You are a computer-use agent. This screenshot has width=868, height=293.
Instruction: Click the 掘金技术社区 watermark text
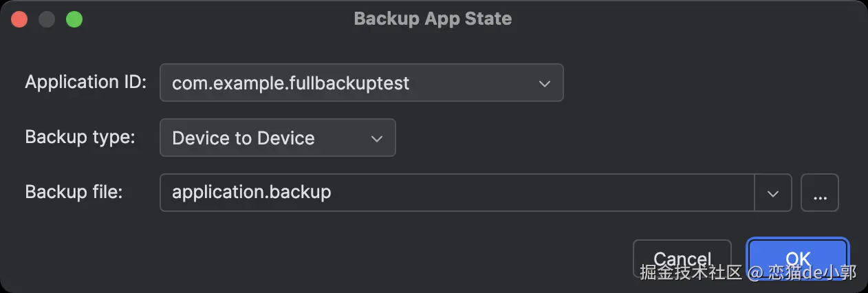(x=691, y=272)
